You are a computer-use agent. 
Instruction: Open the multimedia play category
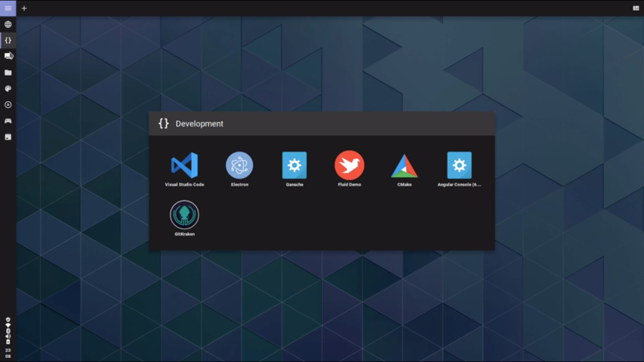[8, 105]
